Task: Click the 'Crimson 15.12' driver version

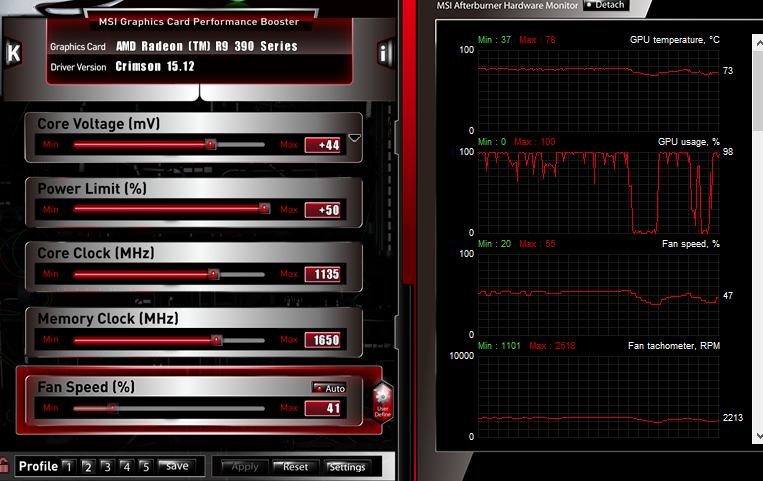Action: 155,67
